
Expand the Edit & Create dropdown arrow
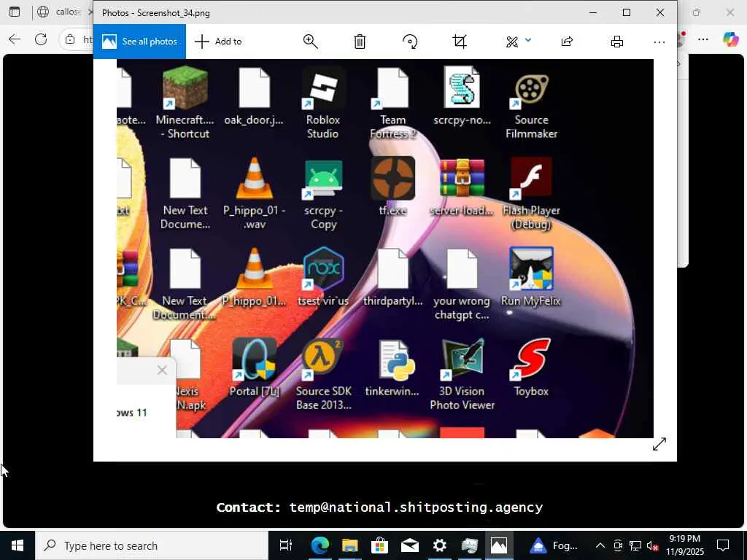coord(528,41)
